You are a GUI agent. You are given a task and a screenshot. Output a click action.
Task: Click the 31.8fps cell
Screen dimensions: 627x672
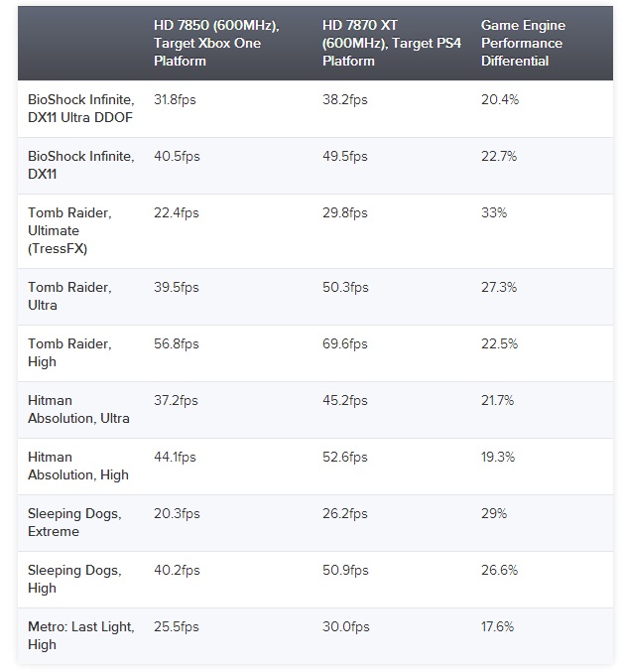[177, 100]
